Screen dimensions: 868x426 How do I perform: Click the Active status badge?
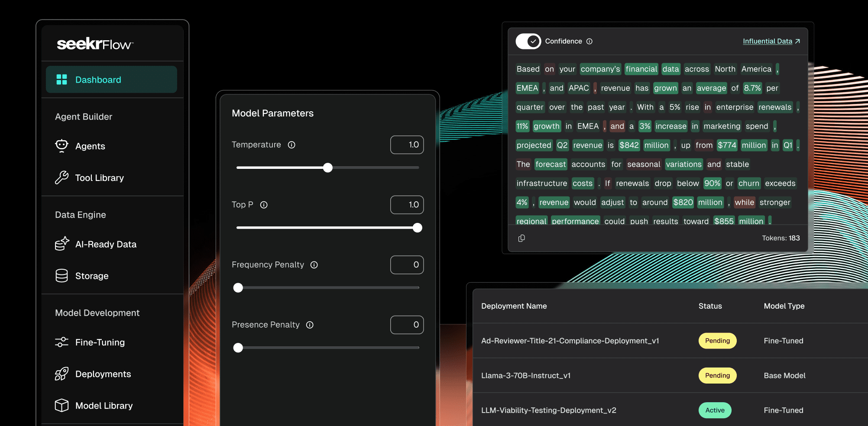click(x=715, y=410)
